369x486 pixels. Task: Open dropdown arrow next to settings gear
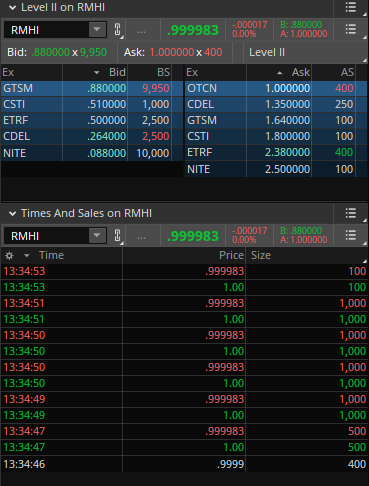[27, 256]
